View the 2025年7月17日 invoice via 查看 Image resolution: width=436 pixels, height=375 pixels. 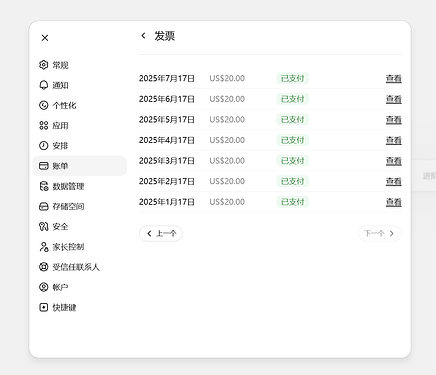tap(394, 78)
